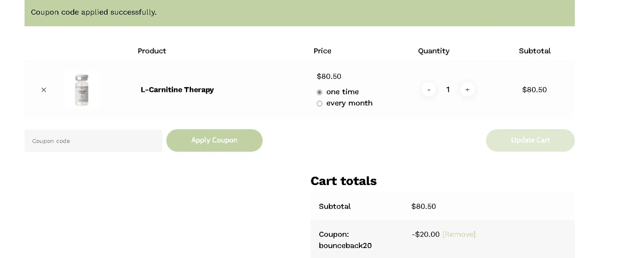Click the Update Cart button
This screenshot has width=644, height=258.
[530, 140]
